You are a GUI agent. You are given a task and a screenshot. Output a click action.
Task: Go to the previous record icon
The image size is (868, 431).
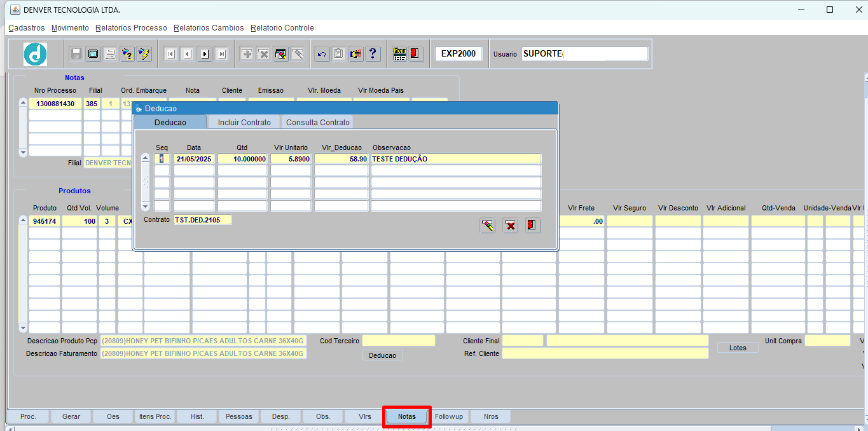(187, 54)
